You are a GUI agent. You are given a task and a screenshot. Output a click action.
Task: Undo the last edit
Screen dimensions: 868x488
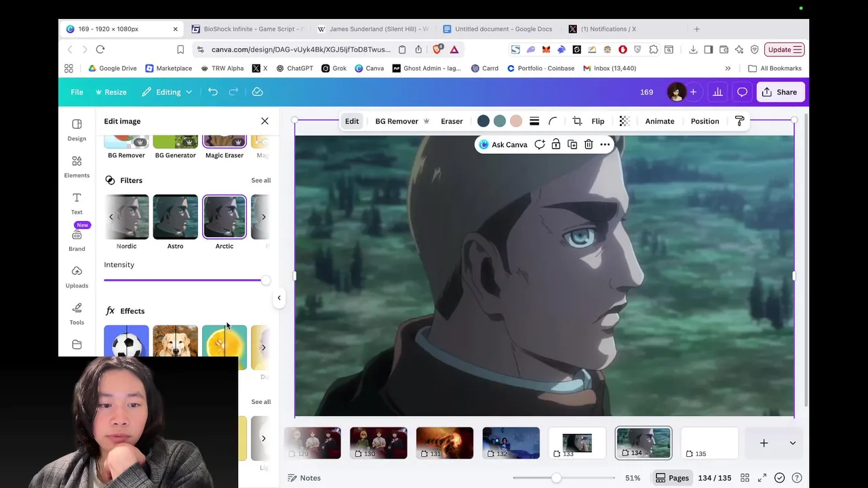(x=213, y=92)
